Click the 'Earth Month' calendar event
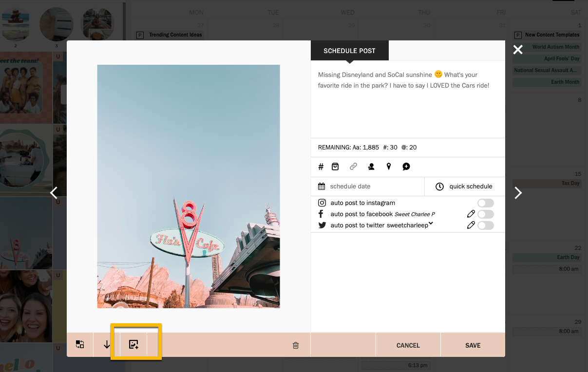The height and width of the screenshot is (372, 588). pyautogui.click(x=547, y=82)
